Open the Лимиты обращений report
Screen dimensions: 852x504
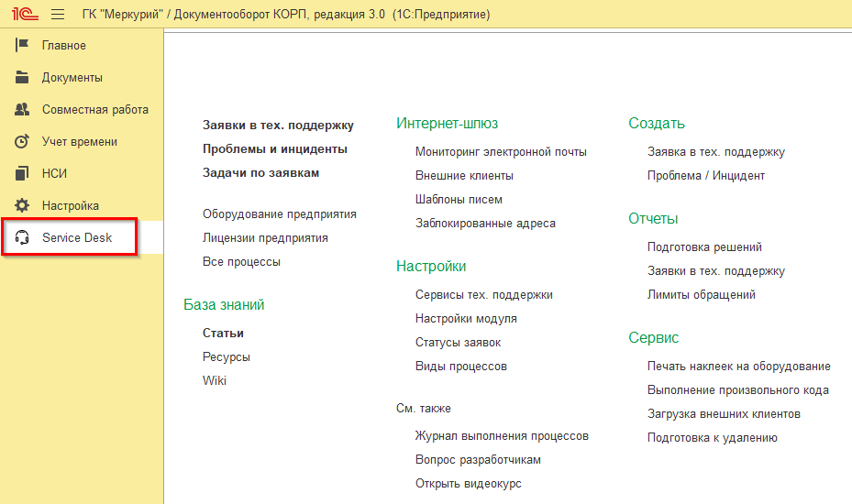click(702, 295)
